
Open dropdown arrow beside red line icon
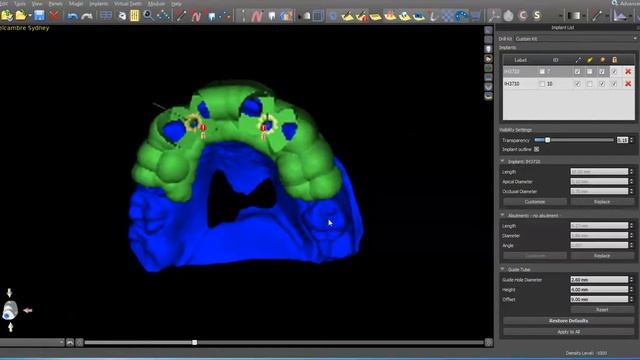click(x=607, y=16)
